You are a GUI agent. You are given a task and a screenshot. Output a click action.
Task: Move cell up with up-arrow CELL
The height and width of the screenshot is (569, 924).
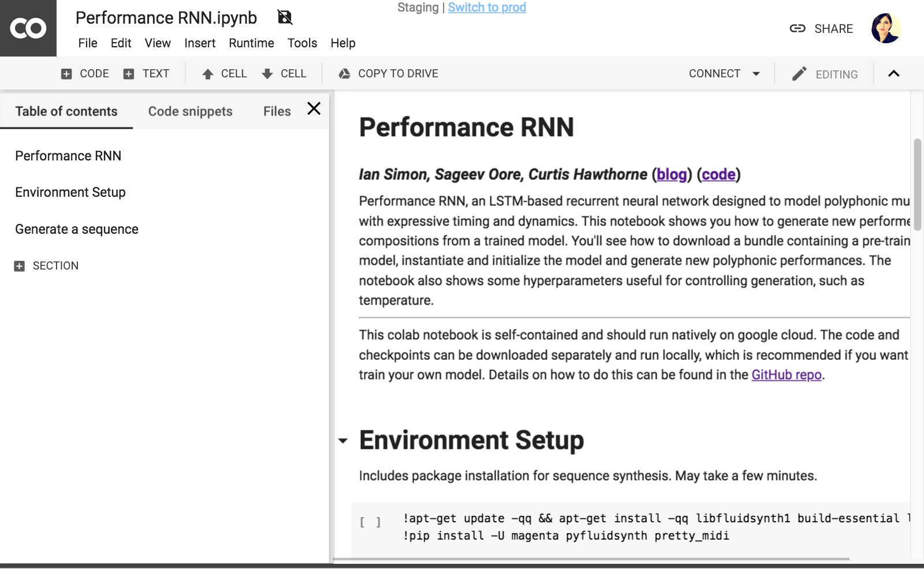224,74
